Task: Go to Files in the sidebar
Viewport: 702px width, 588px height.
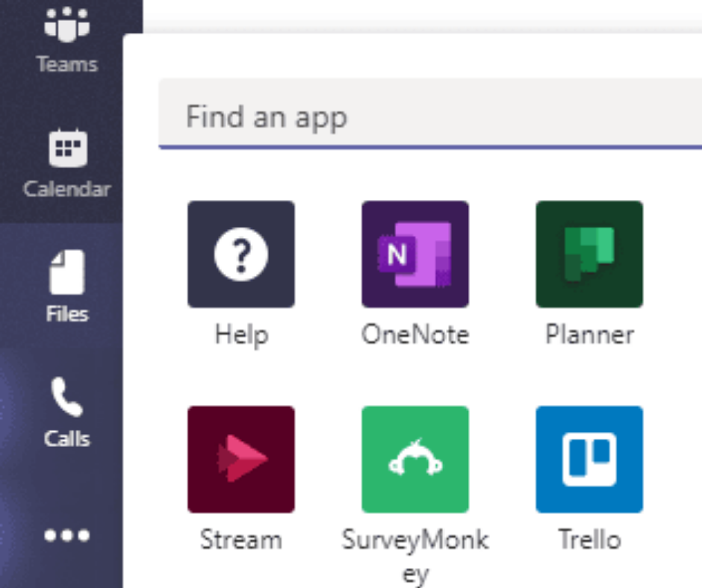Action: pos(67,286)
